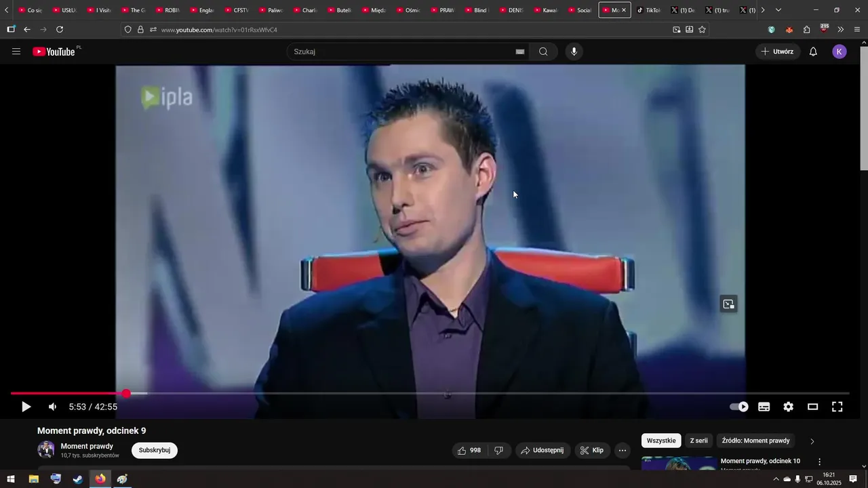Open the on-screen keyboard in search box
Screen dimensions: 868x488
tap(520, 52)
